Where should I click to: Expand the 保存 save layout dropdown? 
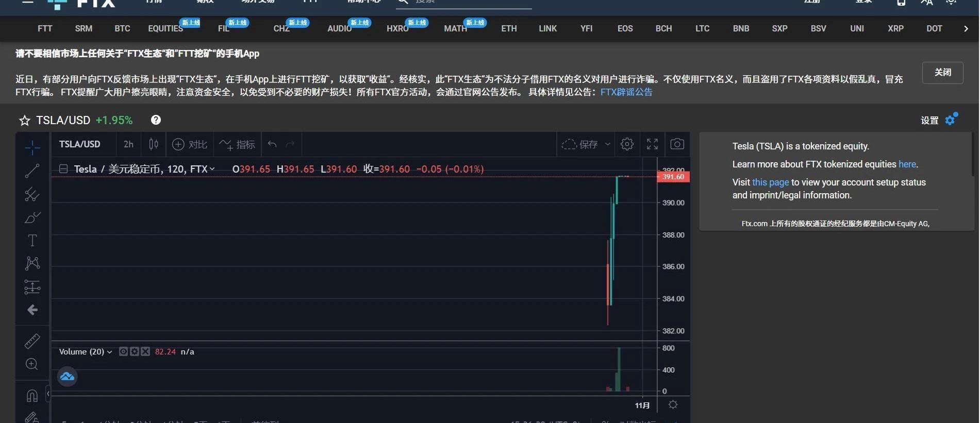point(608,144)
